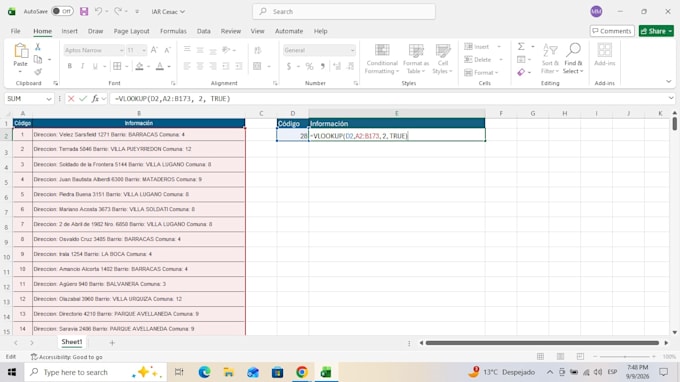The image size is (680, 382).
Task: Open Conditional Formatting menu
Action: tap(382, 59)
